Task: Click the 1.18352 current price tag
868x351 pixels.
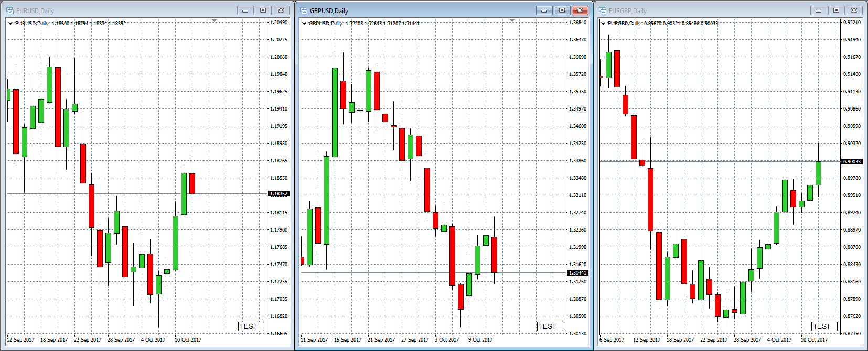Action: pyautogui.click(x=279, y=194)
